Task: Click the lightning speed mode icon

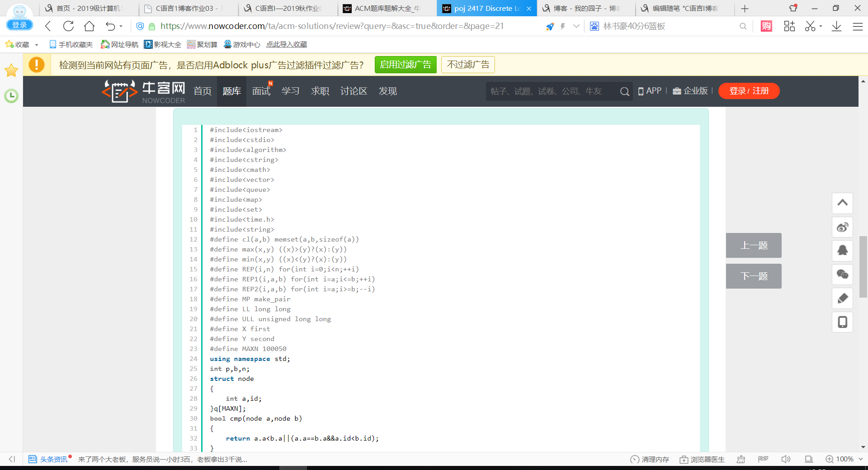Action: click(563, 26)
